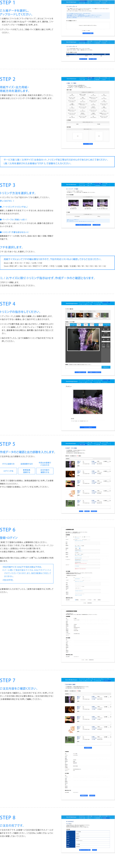
Task: Click the 新規会員登録する button in STEP 5
Action: (27, 471)
